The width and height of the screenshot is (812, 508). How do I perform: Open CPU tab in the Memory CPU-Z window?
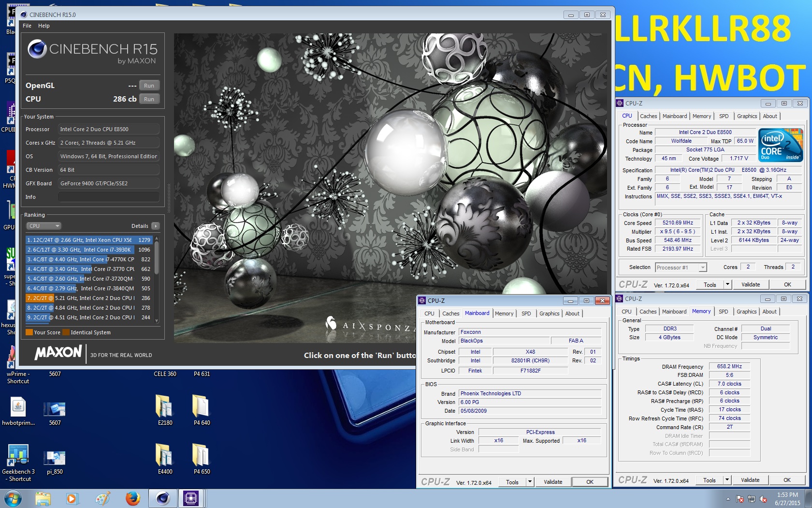point(626,312)
